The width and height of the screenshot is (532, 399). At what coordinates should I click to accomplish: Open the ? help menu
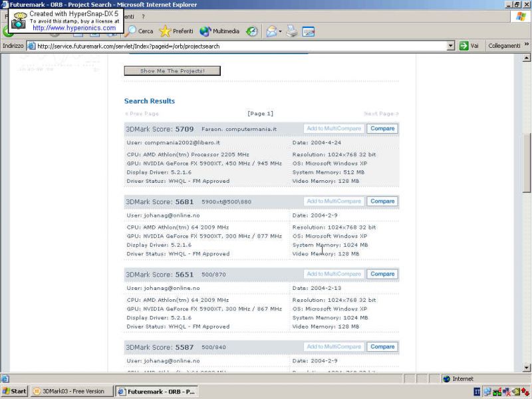143,17
